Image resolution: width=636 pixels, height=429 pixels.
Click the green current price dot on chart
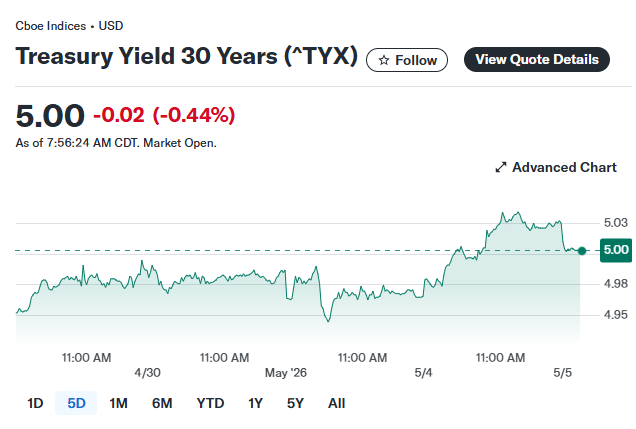coord(582,251)
